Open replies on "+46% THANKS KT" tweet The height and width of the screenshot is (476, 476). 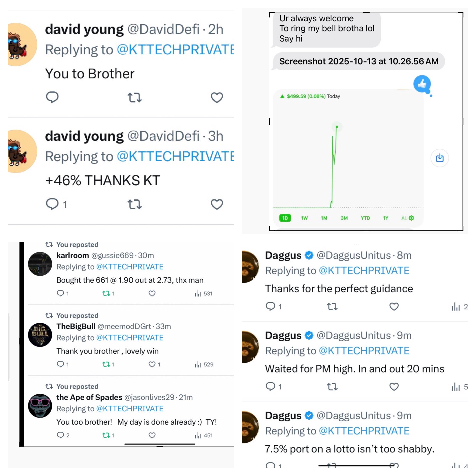(x=52, y=204)
